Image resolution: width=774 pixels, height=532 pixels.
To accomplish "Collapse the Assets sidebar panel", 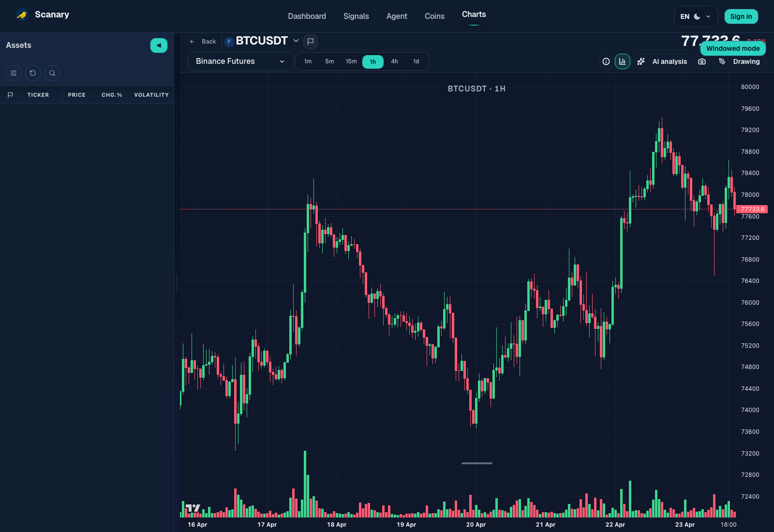I will tap(158, 45).
